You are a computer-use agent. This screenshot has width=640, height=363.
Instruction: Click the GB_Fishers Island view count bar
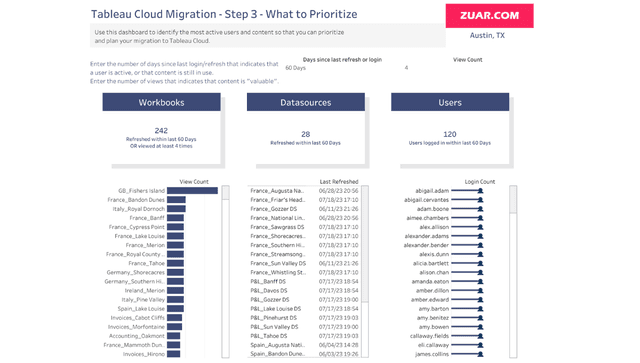[x=192, y=191]
